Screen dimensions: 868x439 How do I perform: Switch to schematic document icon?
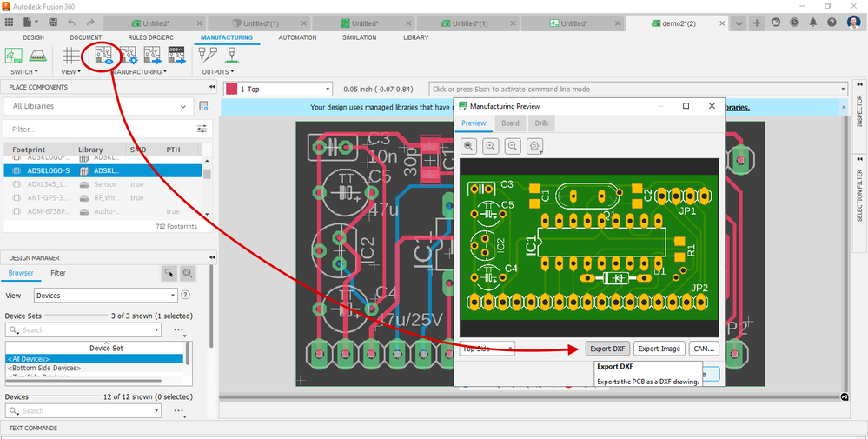tap(13, 56)
